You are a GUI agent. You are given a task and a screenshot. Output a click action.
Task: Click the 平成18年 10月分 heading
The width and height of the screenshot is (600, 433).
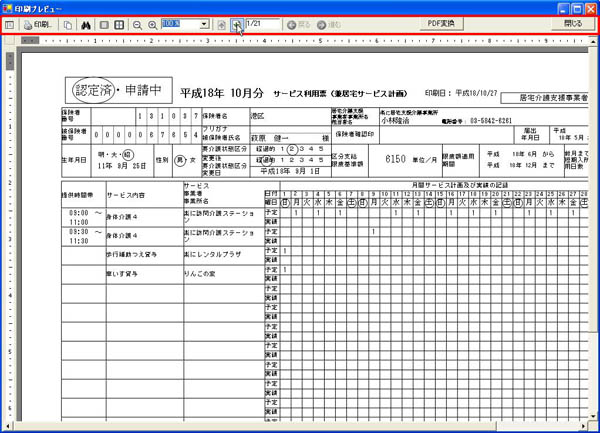(222, 93)
